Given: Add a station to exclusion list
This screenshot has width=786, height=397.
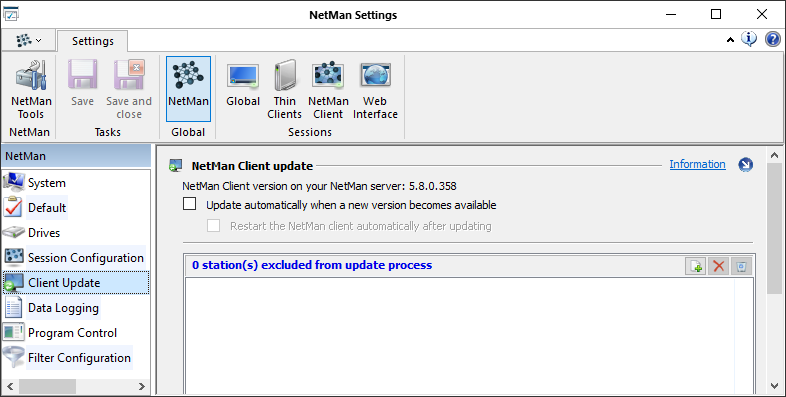Looking at the screenshot, I should click(696, 266).
